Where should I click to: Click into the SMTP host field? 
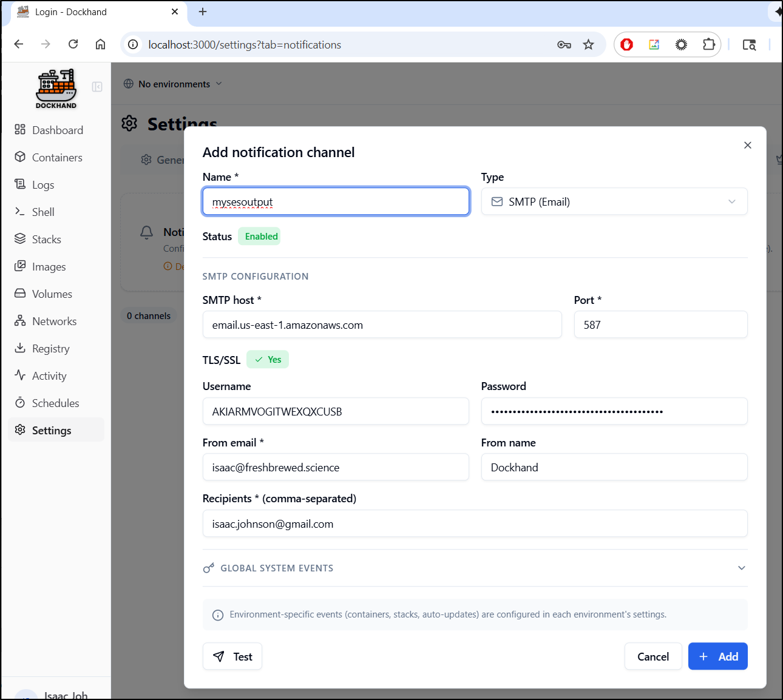click(x=382, y=325)
